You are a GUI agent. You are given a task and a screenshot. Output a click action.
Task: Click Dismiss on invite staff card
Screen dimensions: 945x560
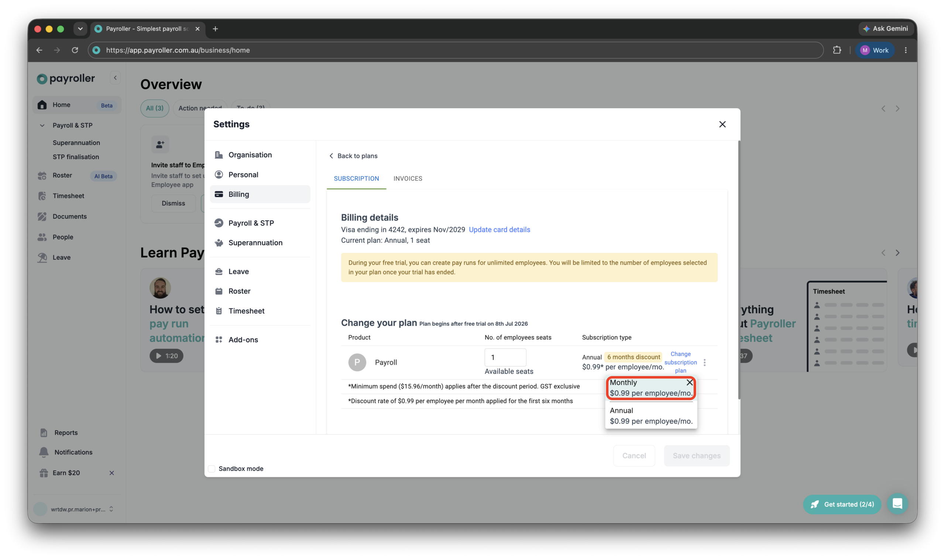(x=173, y=203)
